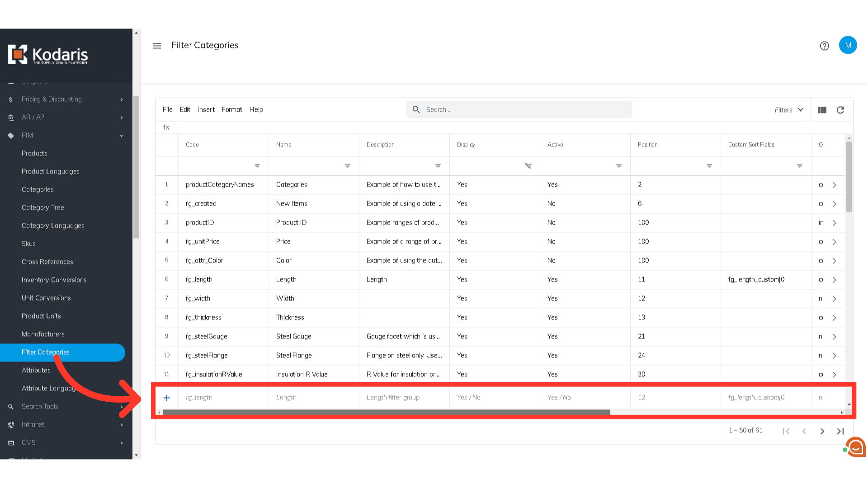Open Category Tree page link
The image size is (868, 488).
click(x=43, y=207)
